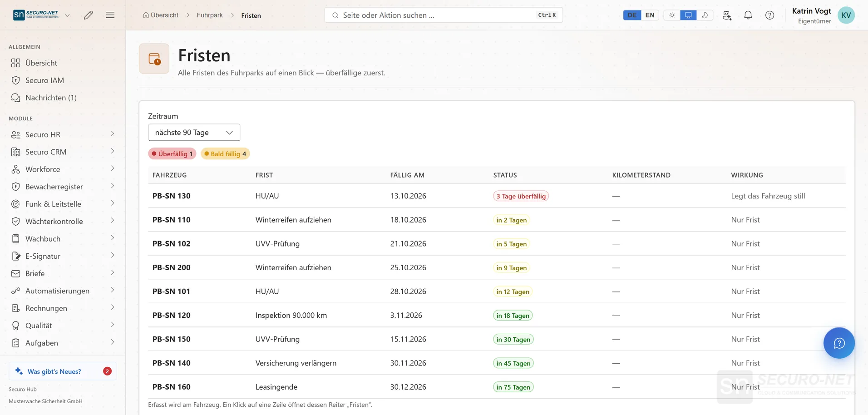Expand the Aufgaben chevron
The height and width of the screenshot is (415, 868).
113,342
